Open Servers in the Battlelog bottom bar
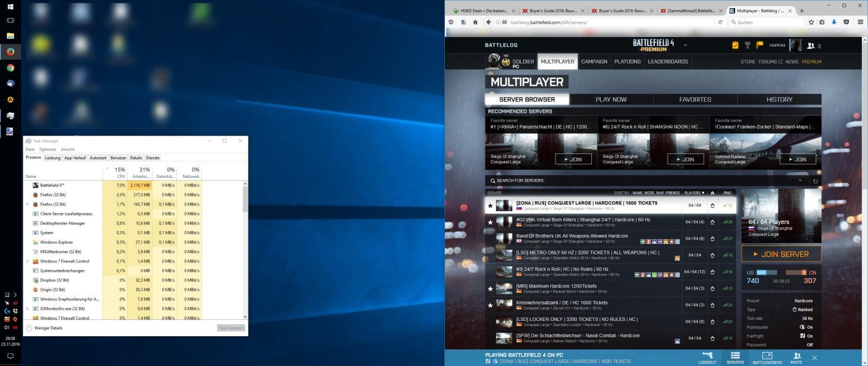Screen dimensions: 868x366 pyautogui.click(x=735, y=358)
